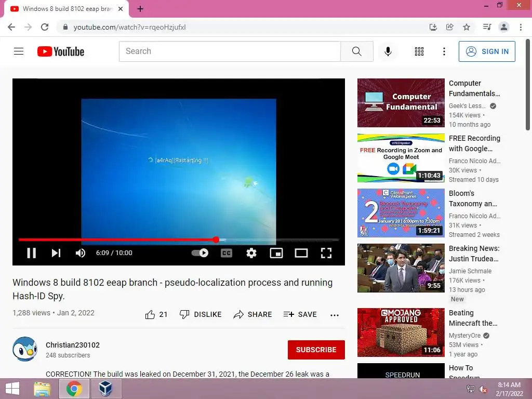The width and height of the screenshot is (532, 399).
Task: Click the muted volume tray icon
Action: click(483, 389)
